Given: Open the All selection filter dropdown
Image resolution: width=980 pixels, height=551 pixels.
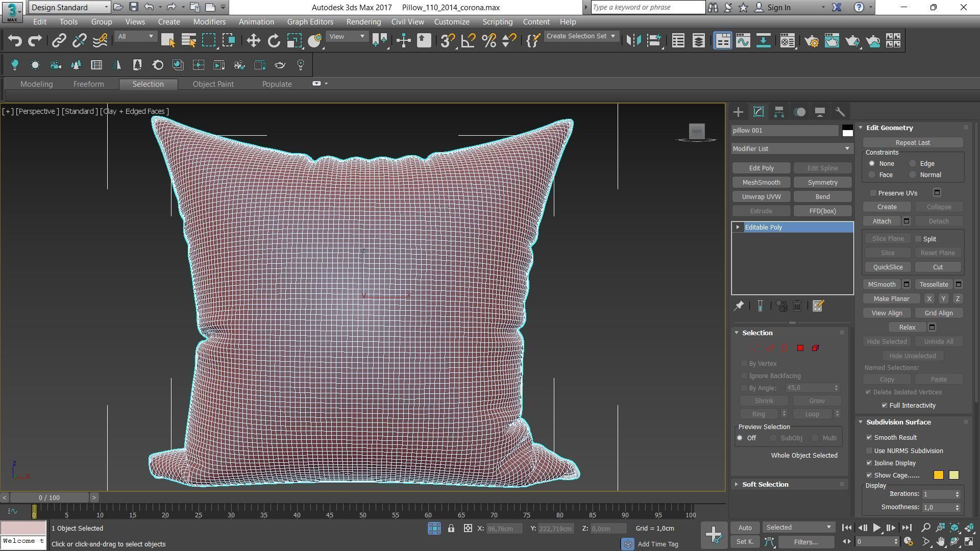Looking at the screenshot, I should (x=135, y=37).
